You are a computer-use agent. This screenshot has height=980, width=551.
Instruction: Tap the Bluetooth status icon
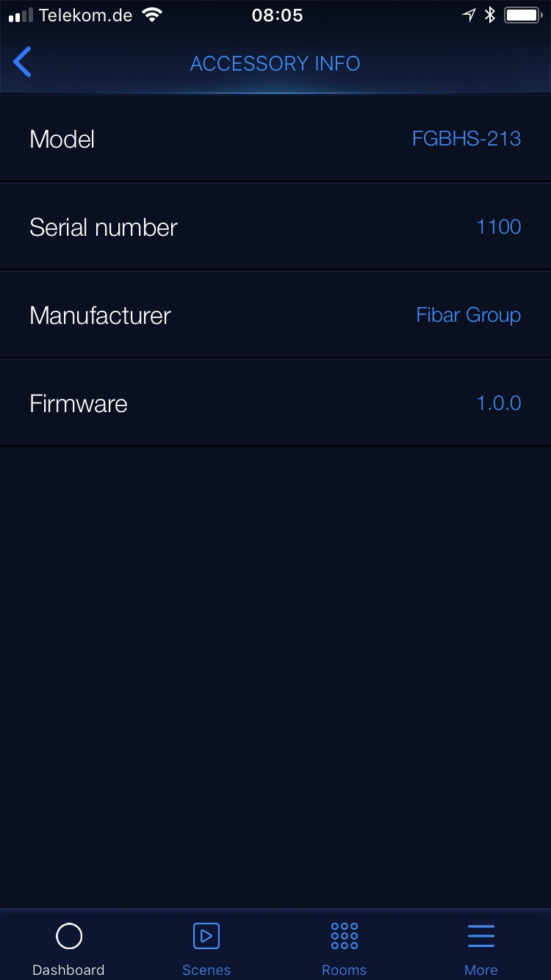point(490,15)
